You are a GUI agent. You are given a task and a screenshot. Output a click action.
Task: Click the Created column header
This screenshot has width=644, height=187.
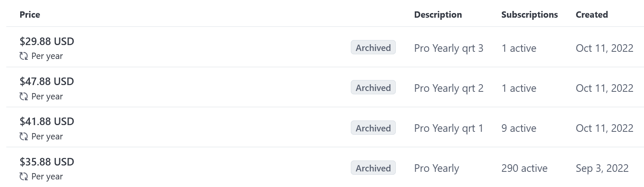592,14
